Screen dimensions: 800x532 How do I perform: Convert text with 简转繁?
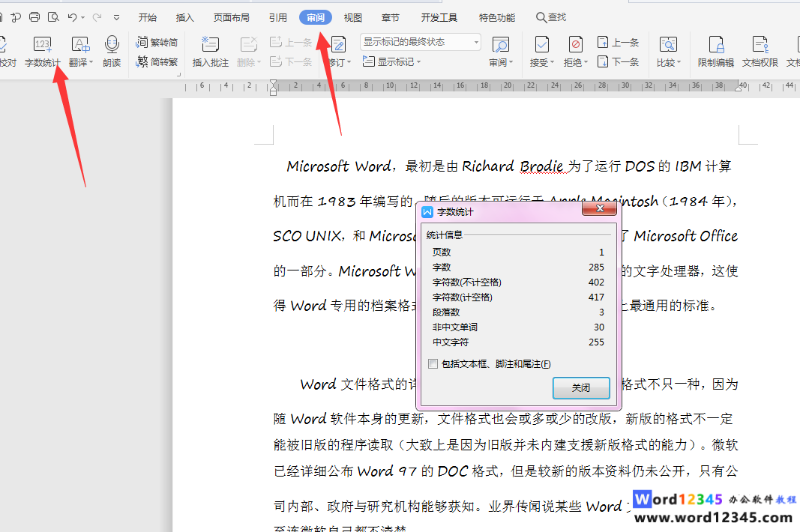tap(157, 62)
